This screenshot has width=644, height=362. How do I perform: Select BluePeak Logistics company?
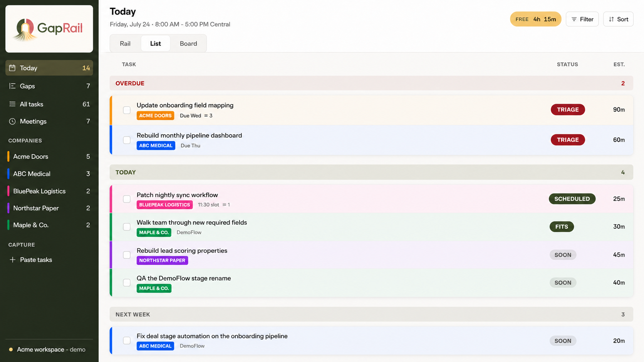(49, 191)
